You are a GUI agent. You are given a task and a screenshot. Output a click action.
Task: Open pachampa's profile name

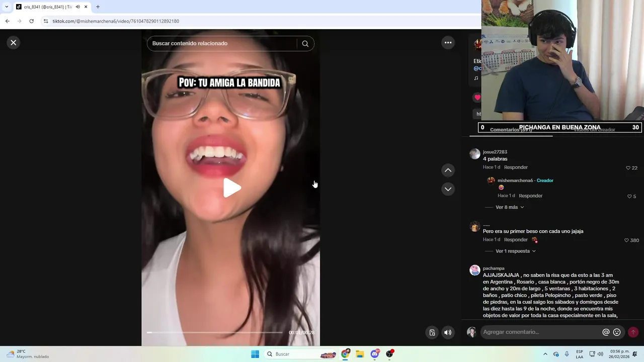494,268
